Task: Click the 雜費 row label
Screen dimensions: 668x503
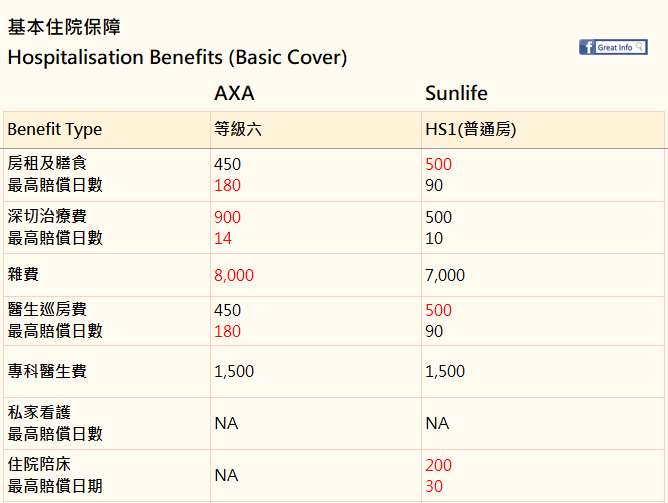Action: point(23,274)
